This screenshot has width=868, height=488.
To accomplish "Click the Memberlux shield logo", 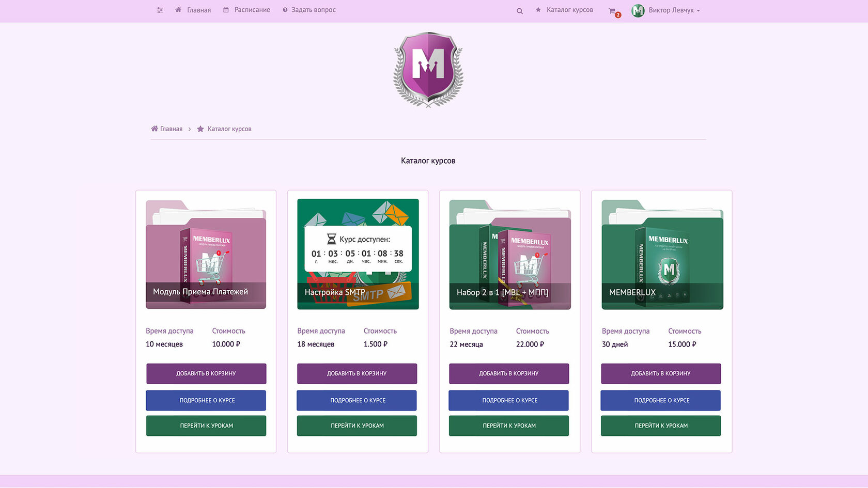I will tap(428, 69).
